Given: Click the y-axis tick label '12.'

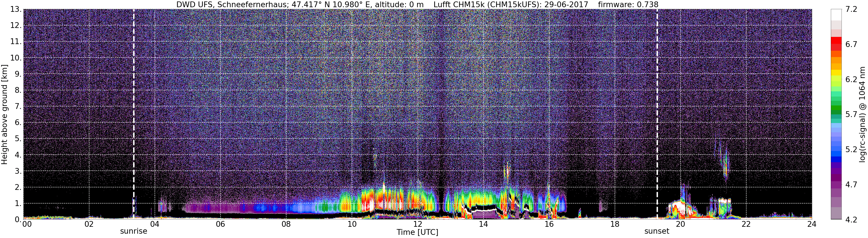Looking at the screenshot, I should pos(16,26).
